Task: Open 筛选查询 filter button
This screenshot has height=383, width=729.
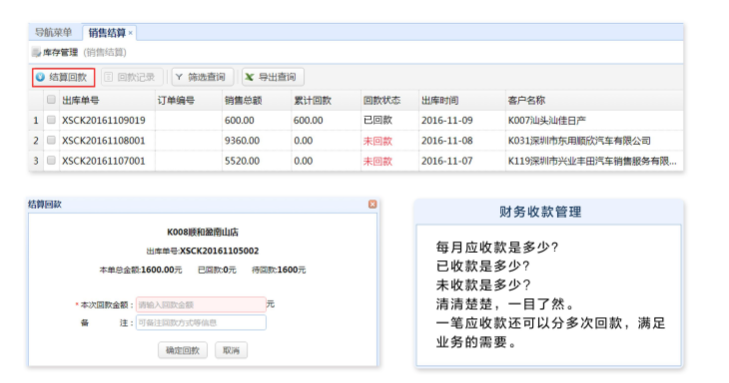Action: pyautogui.click(x=202, y=77)
